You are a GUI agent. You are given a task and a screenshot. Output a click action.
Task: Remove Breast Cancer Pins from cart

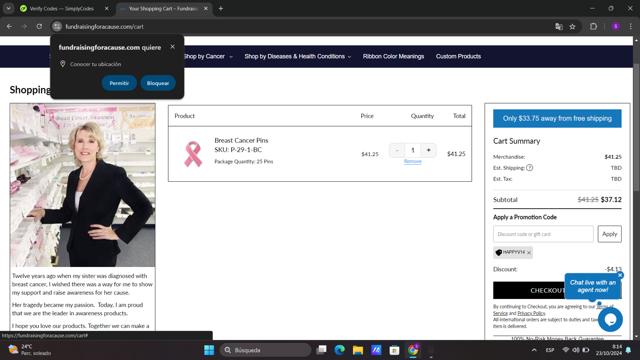coord(413,162)
